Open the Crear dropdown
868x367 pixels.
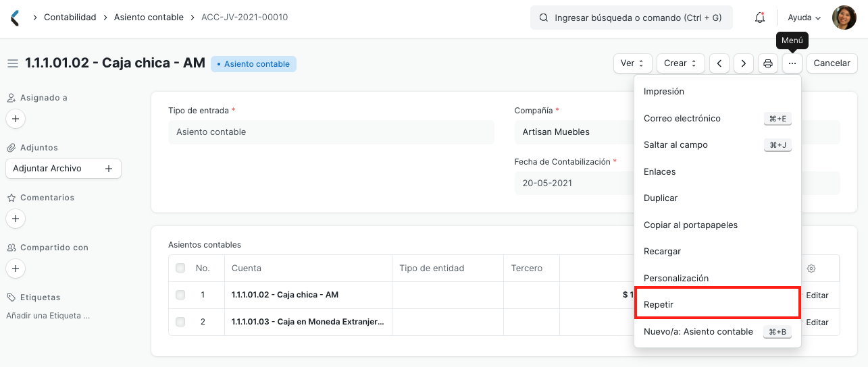(681, 63)
